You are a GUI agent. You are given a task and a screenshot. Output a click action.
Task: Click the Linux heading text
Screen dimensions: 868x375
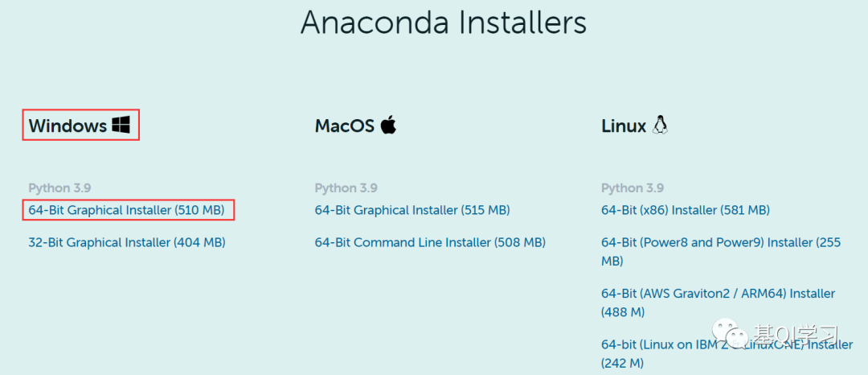[624, 126]
